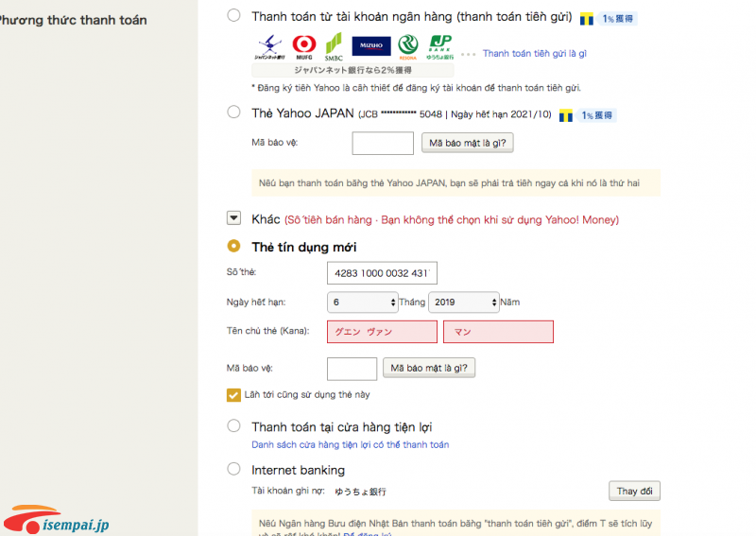Click the Mizuho bank logo
756x536 pixels.
click(371, 45)
